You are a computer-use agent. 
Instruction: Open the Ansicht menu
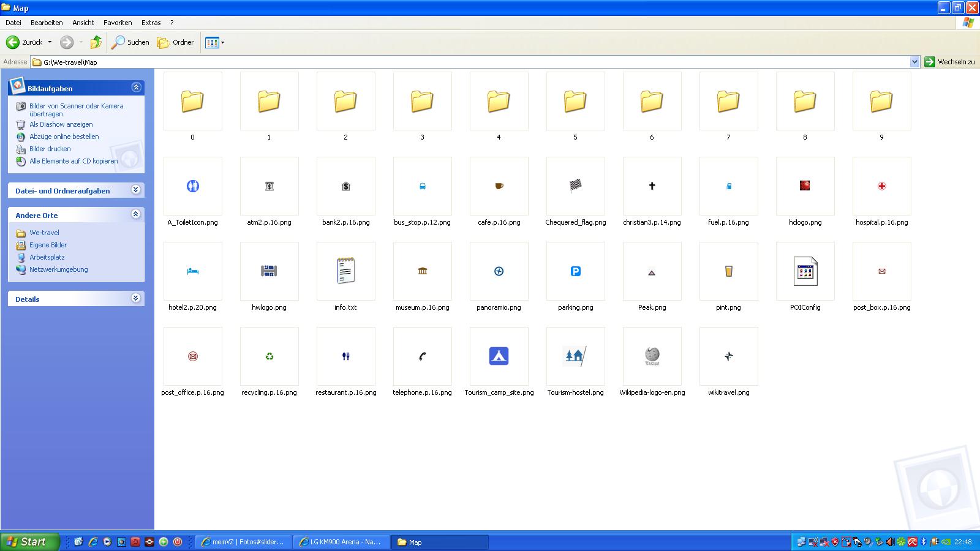click(83, 23)
